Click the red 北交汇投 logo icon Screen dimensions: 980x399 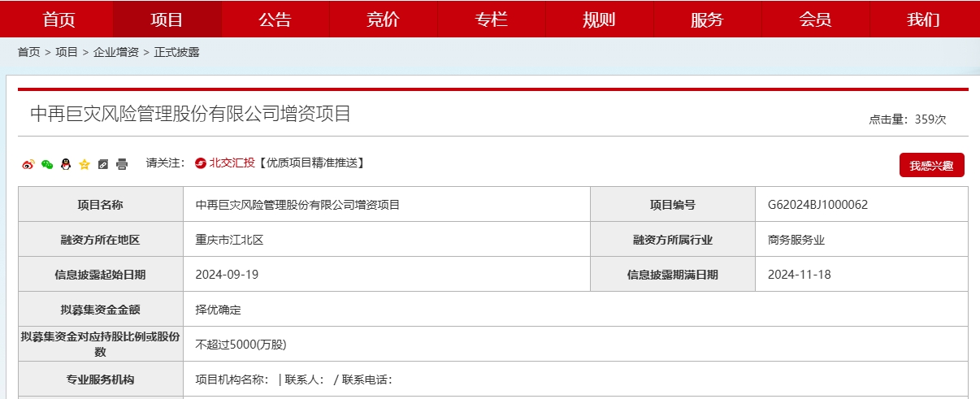click(201, 163)
